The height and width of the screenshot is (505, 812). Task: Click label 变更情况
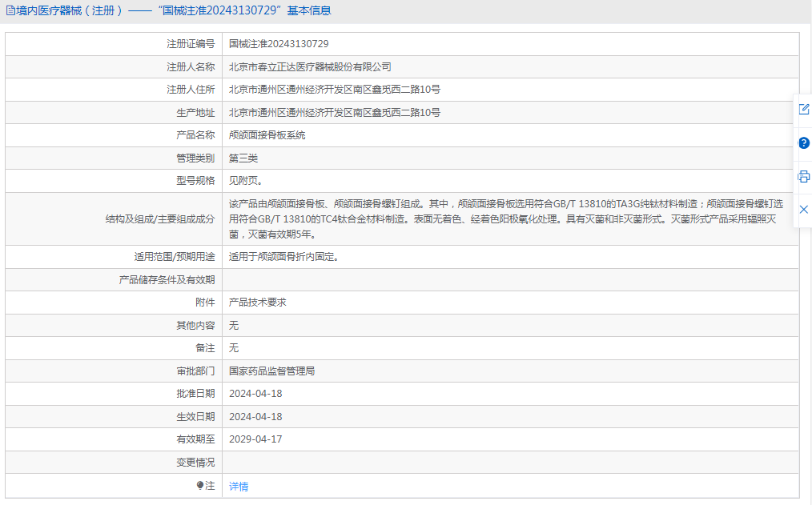195,462
